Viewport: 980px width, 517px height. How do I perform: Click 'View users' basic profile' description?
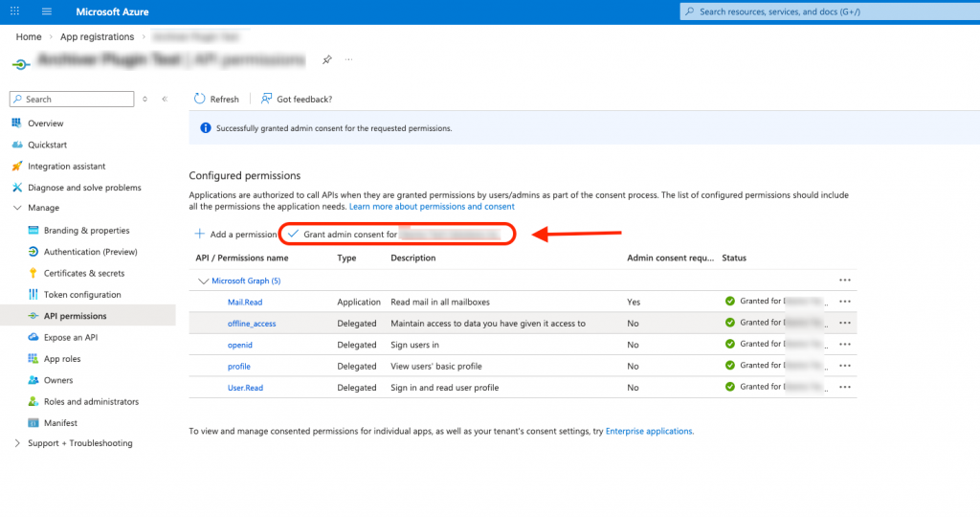coord(436,367)
